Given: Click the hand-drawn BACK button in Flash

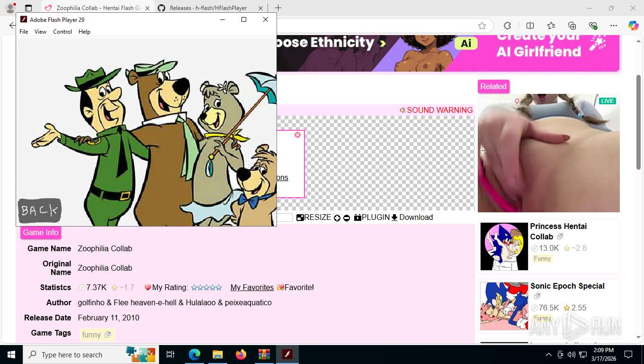Looking at the screenshot, I should (x=40, y=210).
